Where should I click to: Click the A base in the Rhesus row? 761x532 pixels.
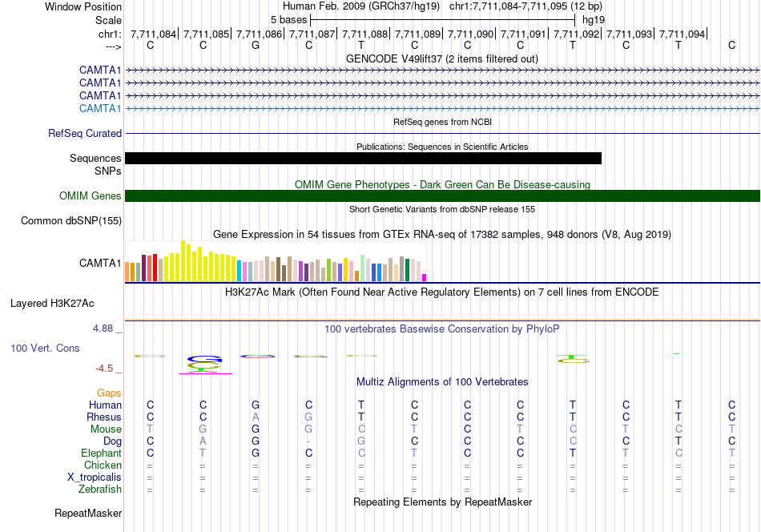click(x=256, y=417)
